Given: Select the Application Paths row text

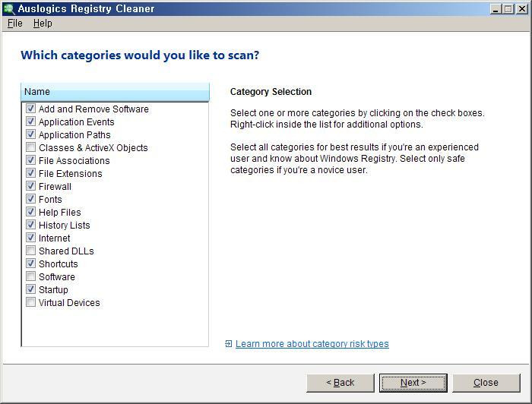Looking at the screenshot, I should pos(74,135).
